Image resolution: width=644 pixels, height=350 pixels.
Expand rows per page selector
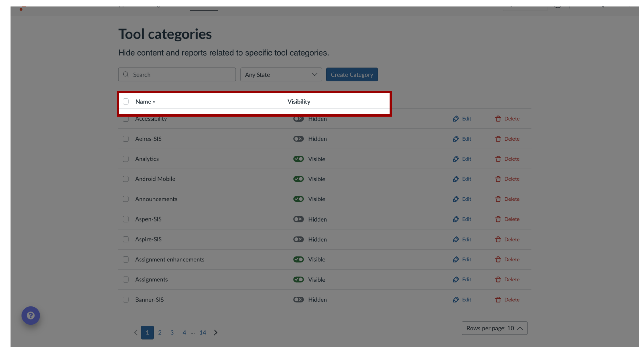coord(494,328)
